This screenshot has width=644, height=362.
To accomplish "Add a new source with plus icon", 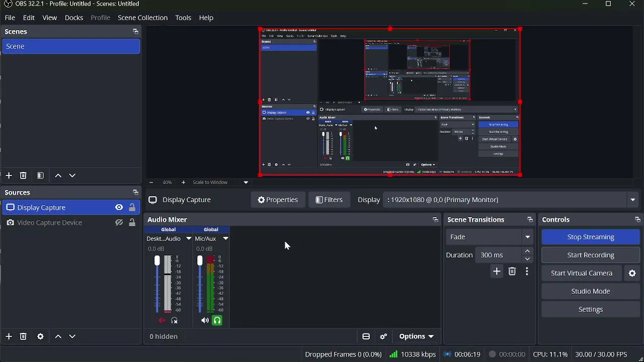I will pyautogui.click(x=9, y=336).
